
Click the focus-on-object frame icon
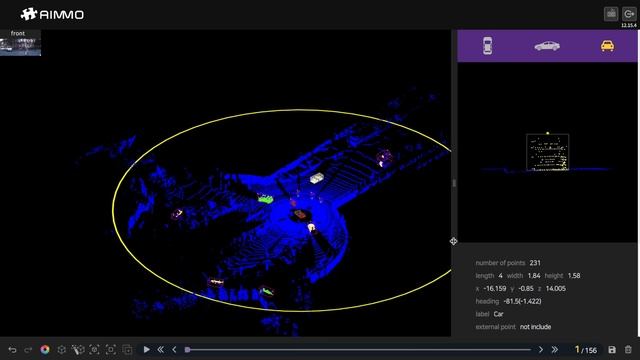point(94,350)
